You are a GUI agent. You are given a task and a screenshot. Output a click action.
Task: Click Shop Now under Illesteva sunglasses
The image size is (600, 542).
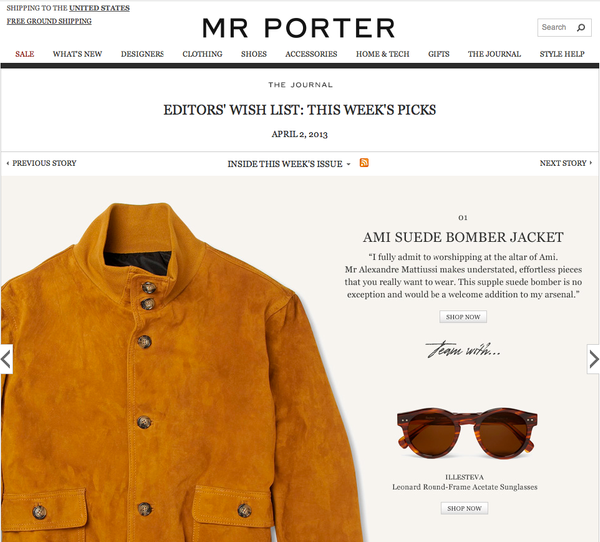pos(464,508)
